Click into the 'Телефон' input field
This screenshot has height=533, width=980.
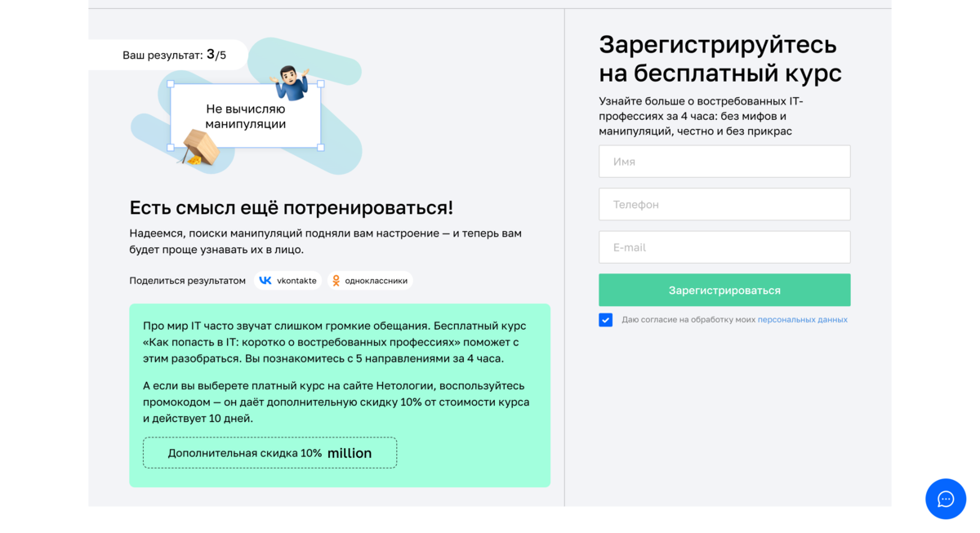pos(724,204)
